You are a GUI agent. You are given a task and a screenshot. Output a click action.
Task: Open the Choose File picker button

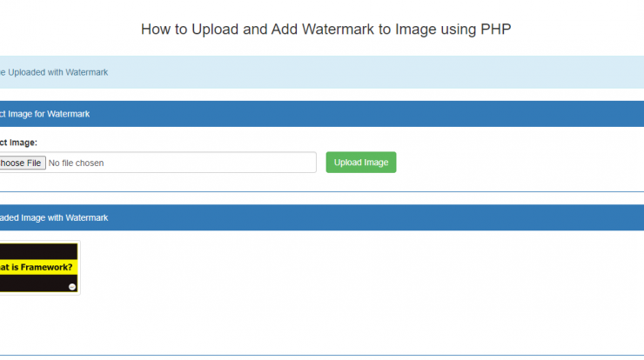(22, 163)
